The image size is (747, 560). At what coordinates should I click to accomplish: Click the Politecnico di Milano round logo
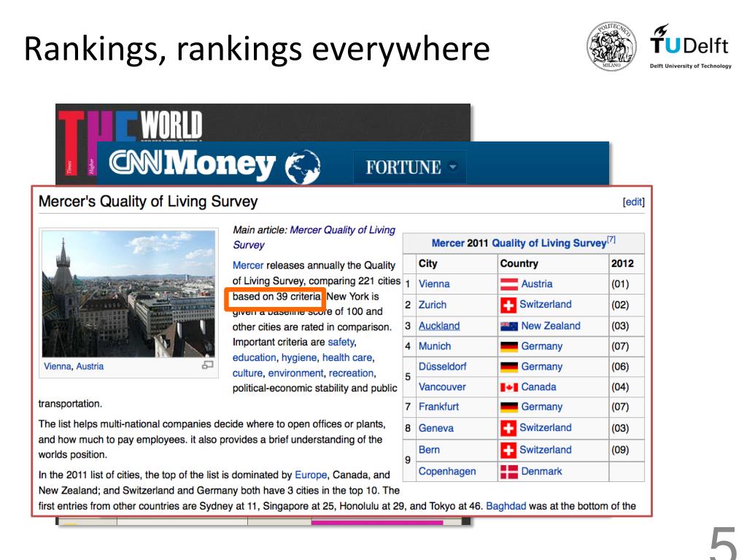[611, 46]
